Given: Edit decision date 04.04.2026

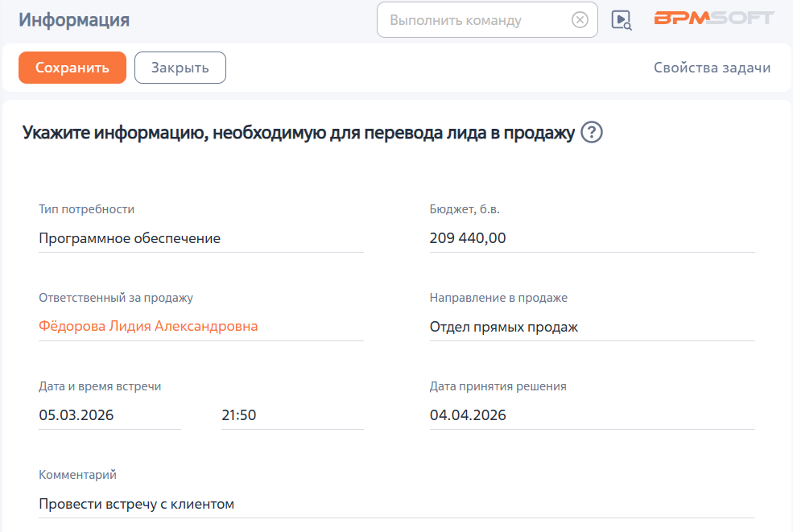Looking at the screenshot, I should pos(593,415).
